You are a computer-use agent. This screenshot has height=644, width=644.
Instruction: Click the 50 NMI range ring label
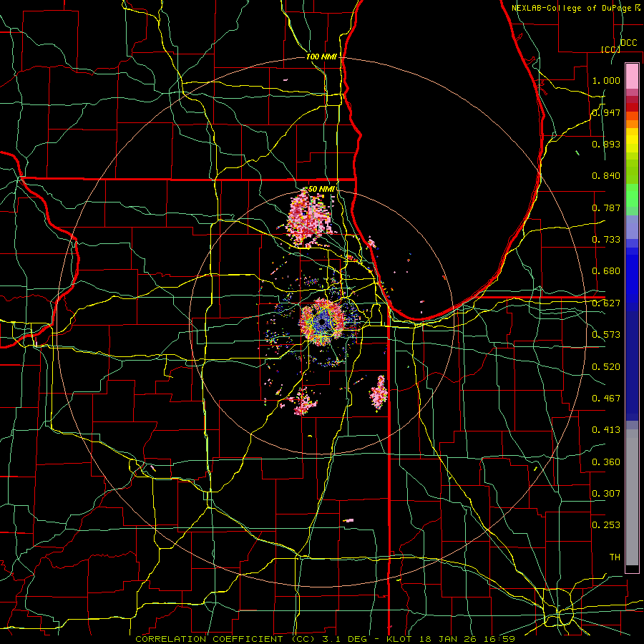click(x=321, y=189)
